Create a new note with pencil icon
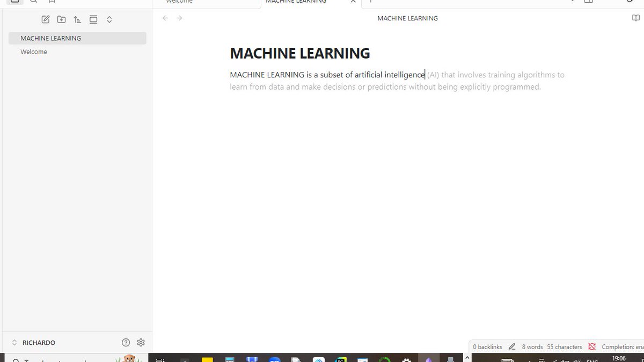This screenshot has height=362, width=644. pos(46,19)
